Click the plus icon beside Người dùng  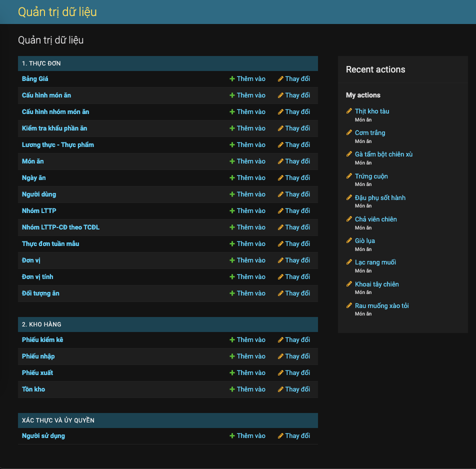point(231,194)
